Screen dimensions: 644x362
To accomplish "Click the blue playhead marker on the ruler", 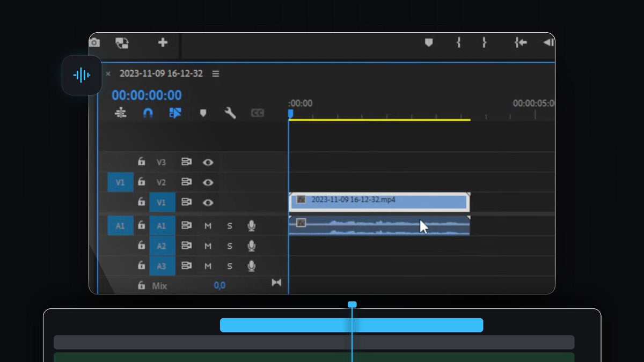I will (290, 114).
